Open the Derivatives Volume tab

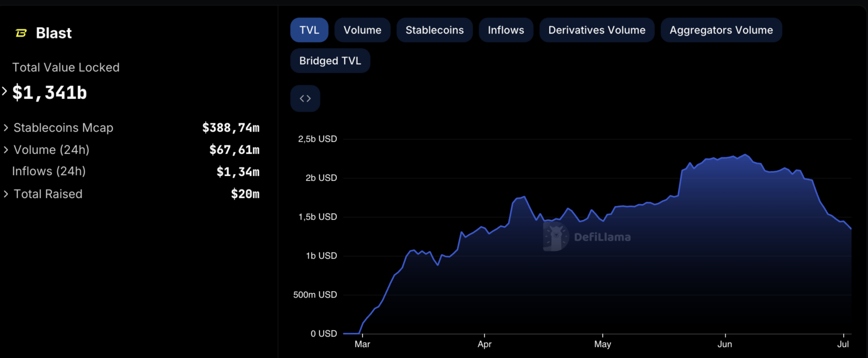tap(597, 30)
